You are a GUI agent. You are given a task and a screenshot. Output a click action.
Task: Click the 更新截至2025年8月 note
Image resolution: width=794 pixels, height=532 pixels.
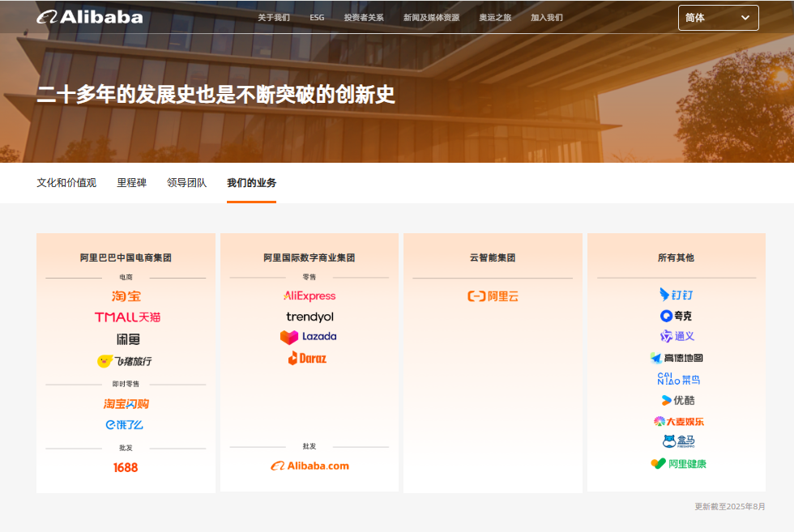click(730, 506)
